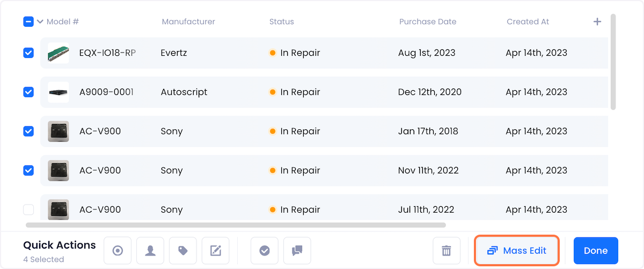Click the Nov 11th, 2022 purchase date

pyautogui.click(x=428, y=170)
